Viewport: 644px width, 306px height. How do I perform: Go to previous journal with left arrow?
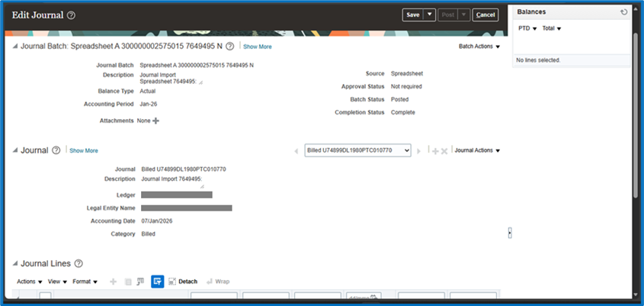coord(296,151)
